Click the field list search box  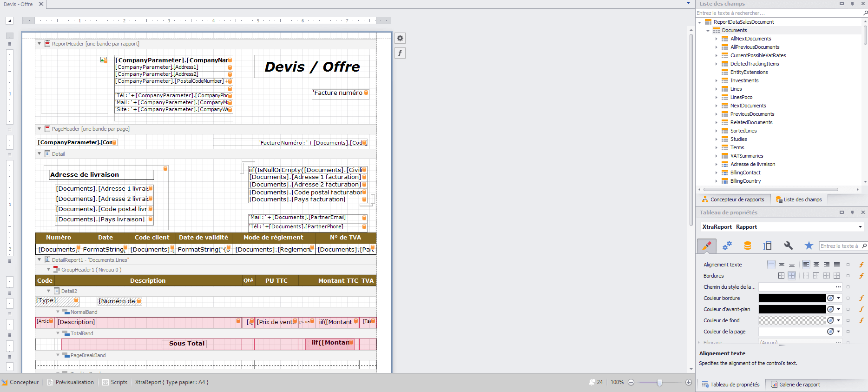[x=778, y=13]
